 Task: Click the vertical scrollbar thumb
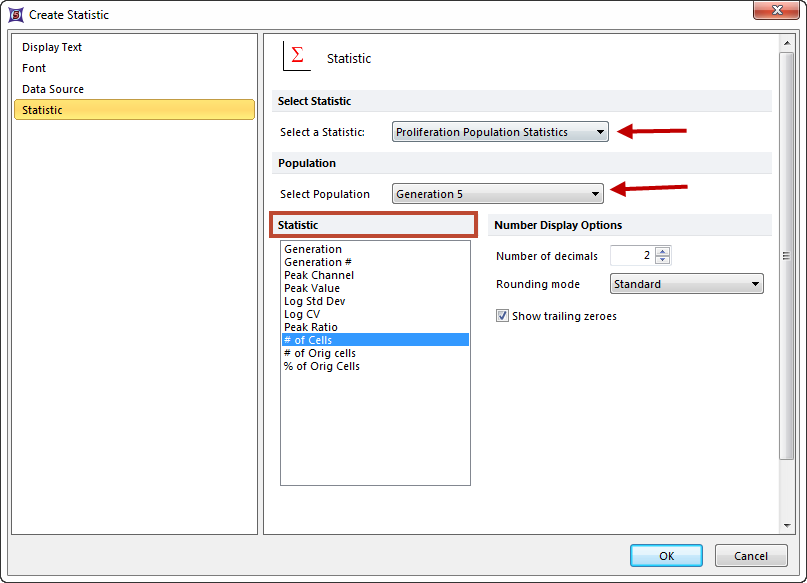pyautogui.click(x=786, y=256)
